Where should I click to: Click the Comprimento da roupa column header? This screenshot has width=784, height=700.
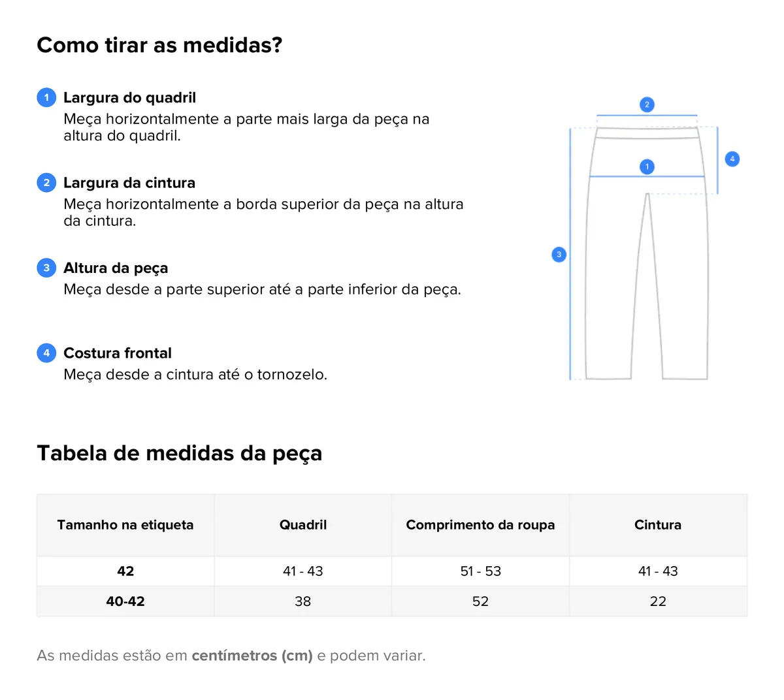point(480,525)
